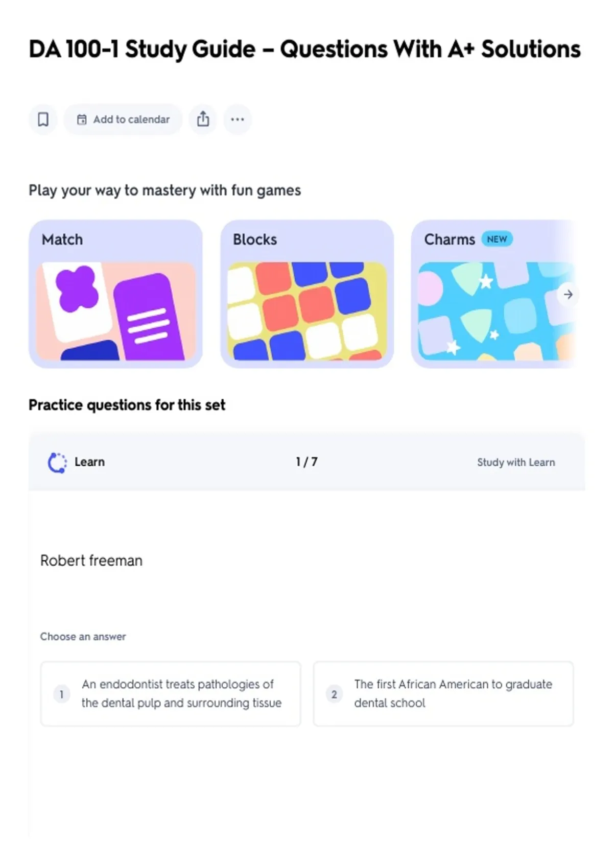Click the share upload icon

click(203, 119)
